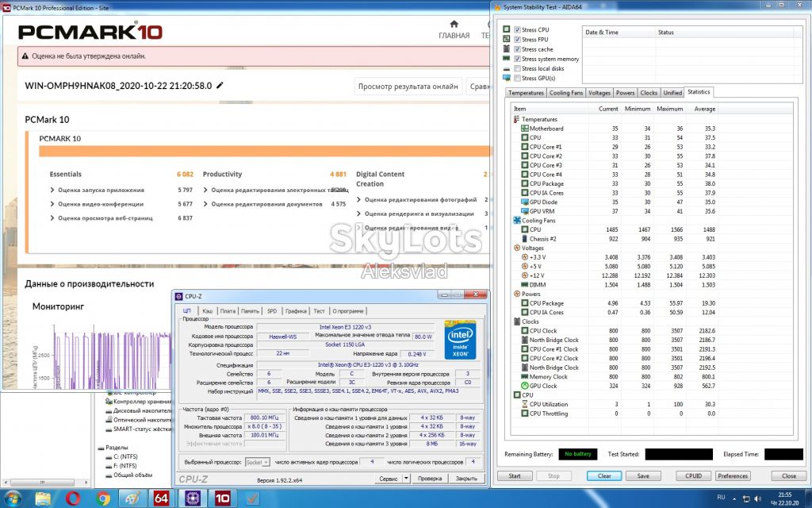Screen dimensions: 812x508
Task: Uncheck the Stress cache checkbox
Action: pyautogui.click(x=517, y=49)
